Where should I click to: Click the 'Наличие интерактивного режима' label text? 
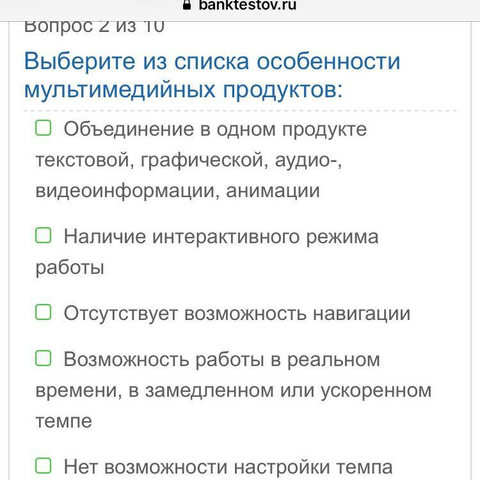click(x=221, y=237)
